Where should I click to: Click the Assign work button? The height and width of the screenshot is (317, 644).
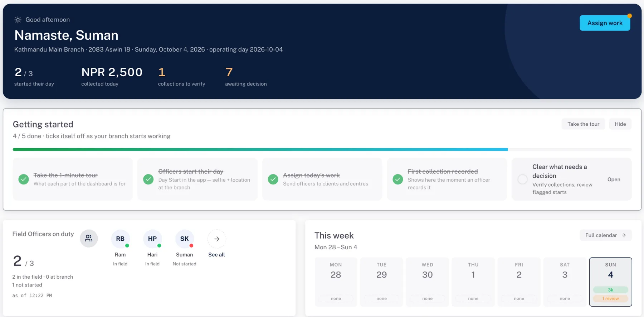pyautogui.click(x=605, y=23)
